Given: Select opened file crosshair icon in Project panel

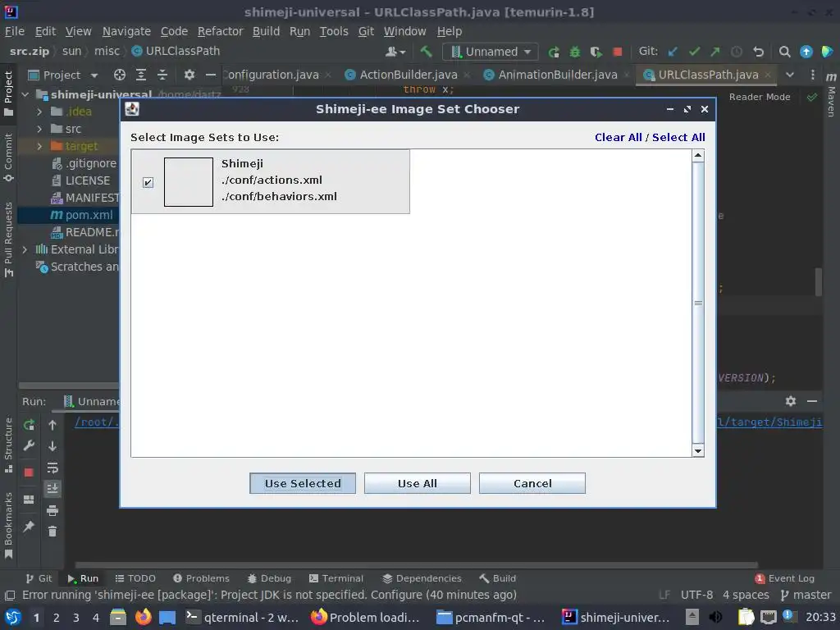Looking at the screenshot, I should point(120,75).
